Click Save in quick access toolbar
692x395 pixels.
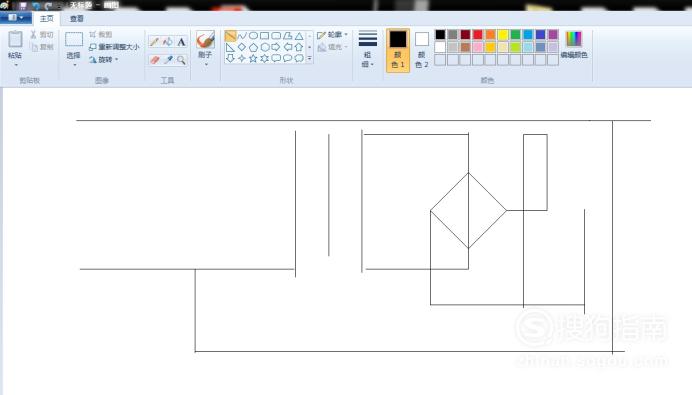pos(23,6)
